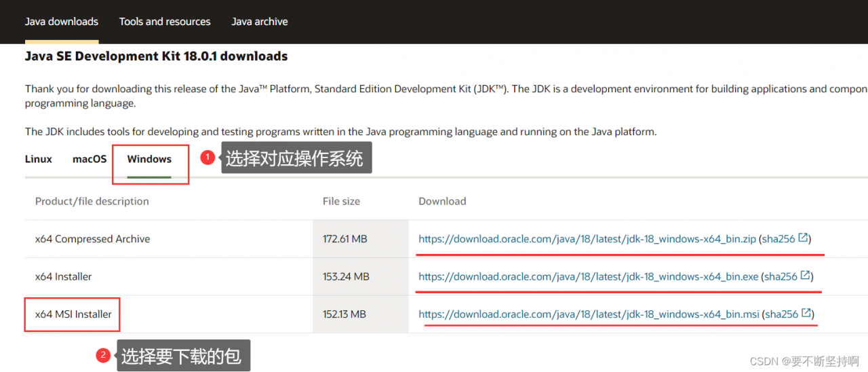Download the jdk-18 windows x64 exe link

589,276
